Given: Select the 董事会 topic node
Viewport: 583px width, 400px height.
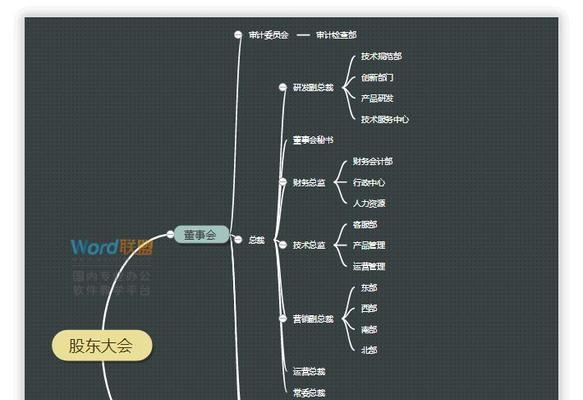Looking at the screenshot, I should click(201, 235).
